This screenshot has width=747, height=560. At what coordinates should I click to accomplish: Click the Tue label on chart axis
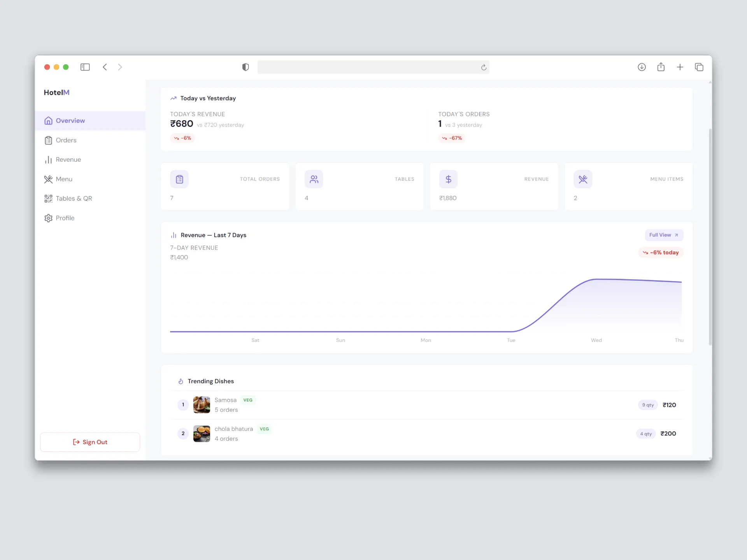click(511, 340)
